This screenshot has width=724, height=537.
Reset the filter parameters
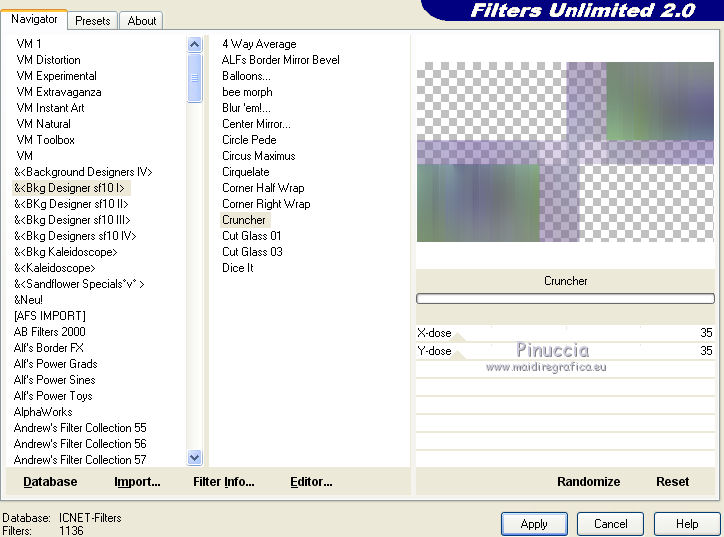point(672,482)
